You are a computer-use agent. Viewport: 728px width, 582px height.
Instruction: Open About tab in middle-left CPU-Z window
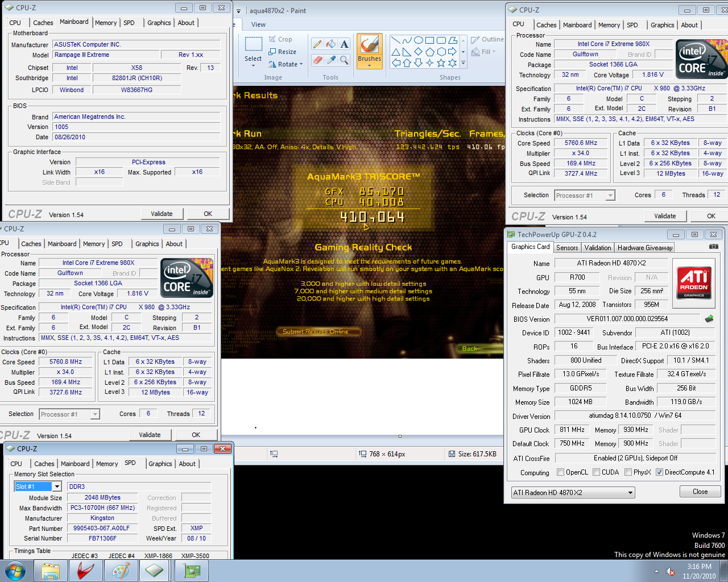coord(174,244)
